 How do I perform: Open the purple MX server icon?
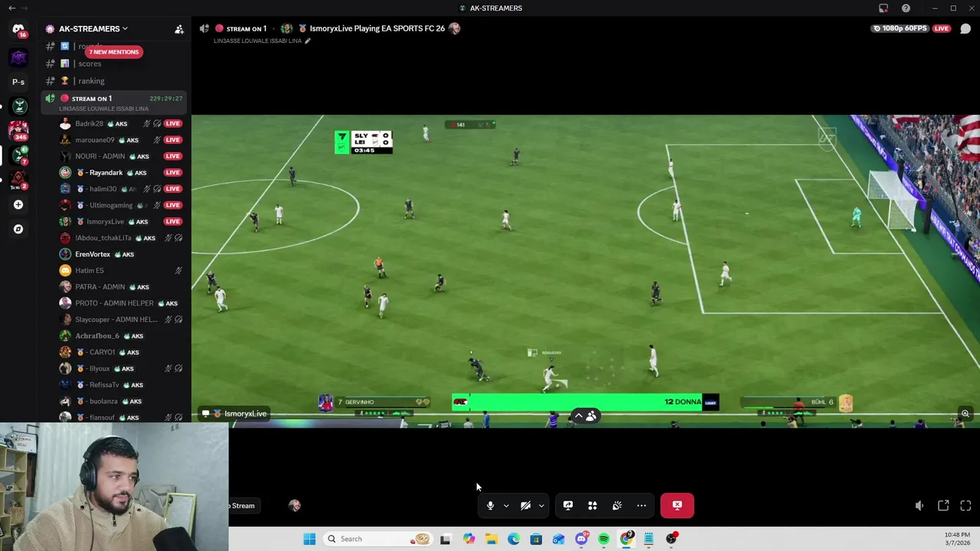coord(18,57)
